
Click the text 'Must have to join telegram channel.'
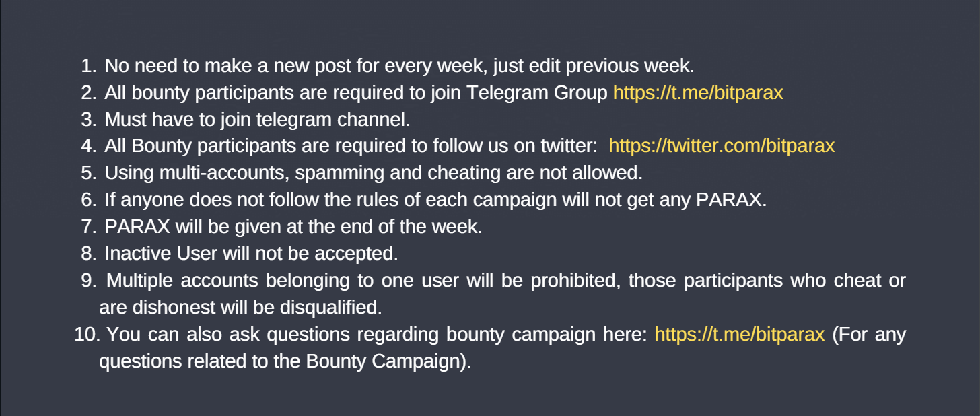click(257, 119)
